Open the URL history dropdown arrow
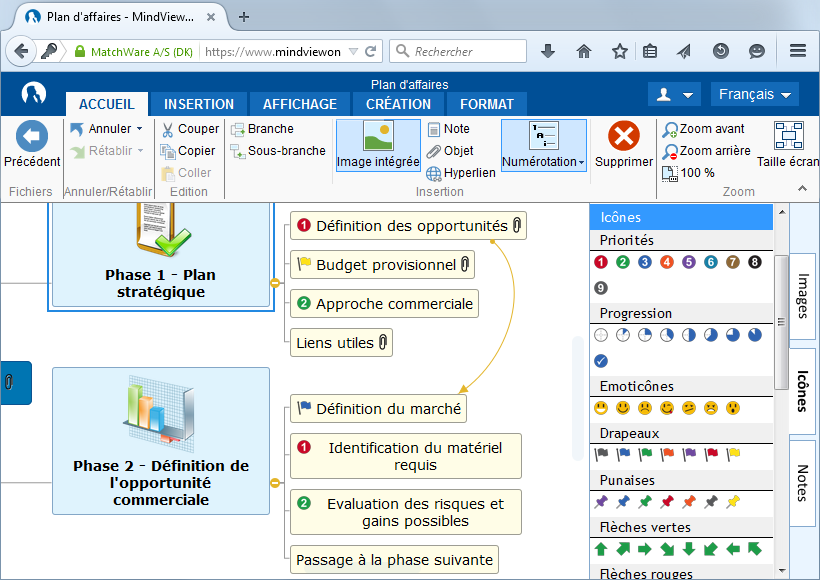The height and width of the screenshot is (580, 820). pos(354,51)
